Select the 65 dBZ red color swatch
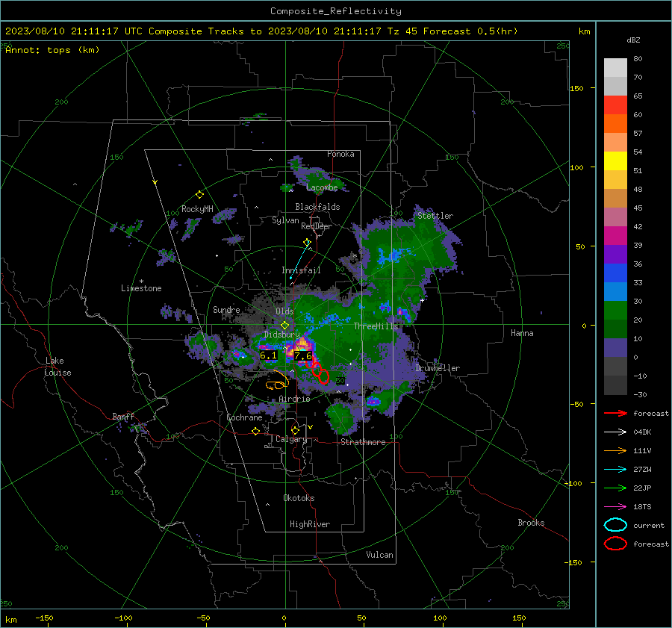 tap(615, 105)
